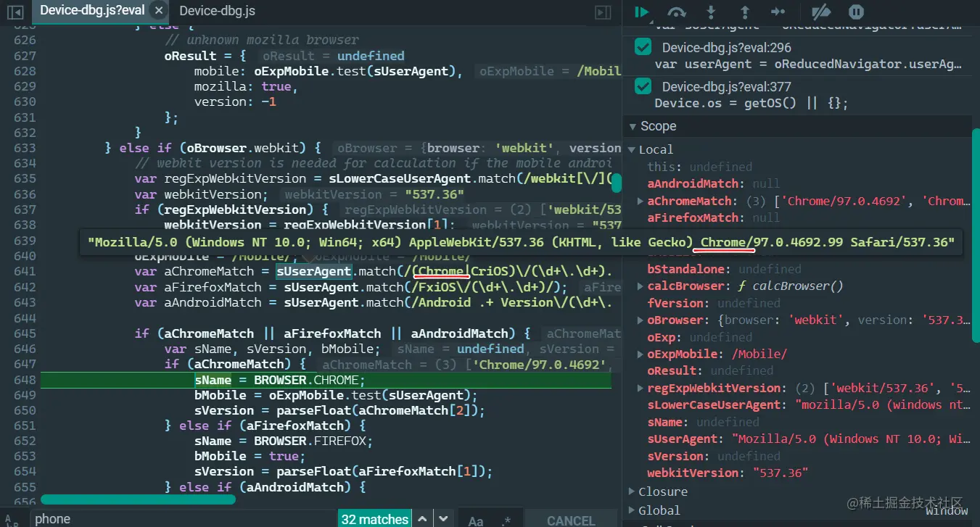Click the sName: undefined scope entry
Screen dimensions: 980x527
pyautogui.click(x=704, y=422)
